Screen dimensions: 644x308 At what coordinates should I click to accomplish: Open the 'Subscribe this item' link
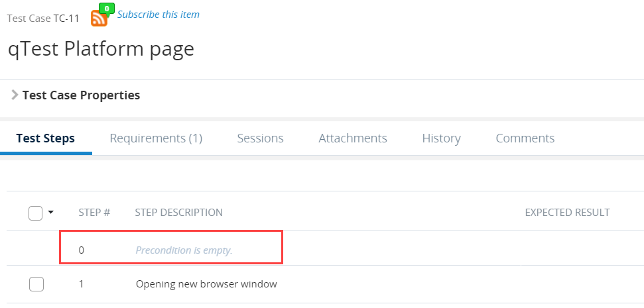(158, 15)
